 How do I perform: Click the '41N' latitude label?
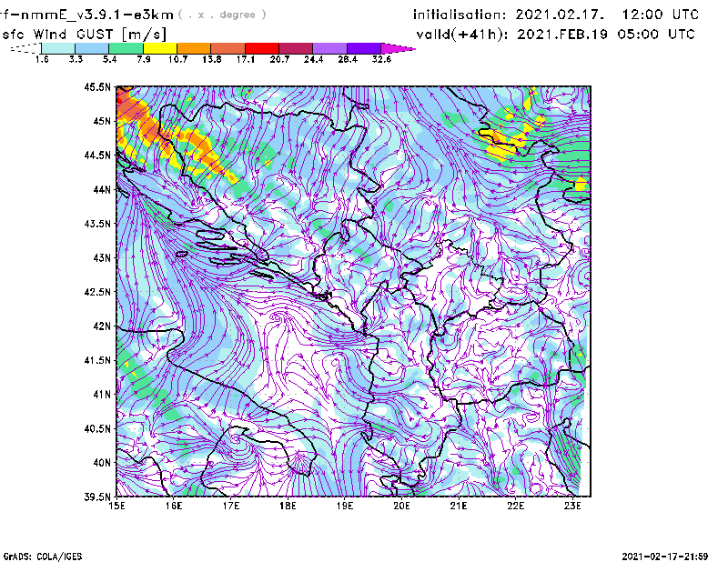click(102, 395)
